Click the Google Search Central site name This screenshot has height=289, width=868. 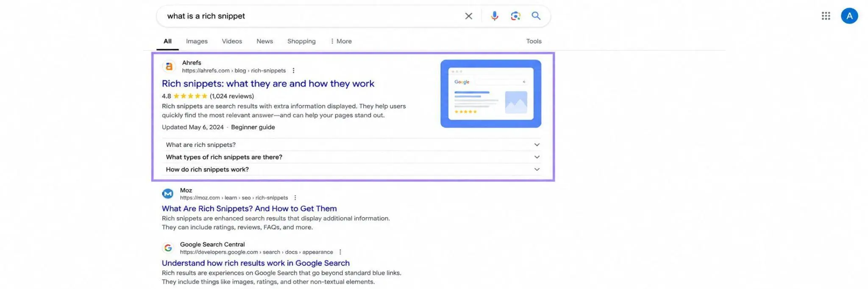tap(212, 245)
